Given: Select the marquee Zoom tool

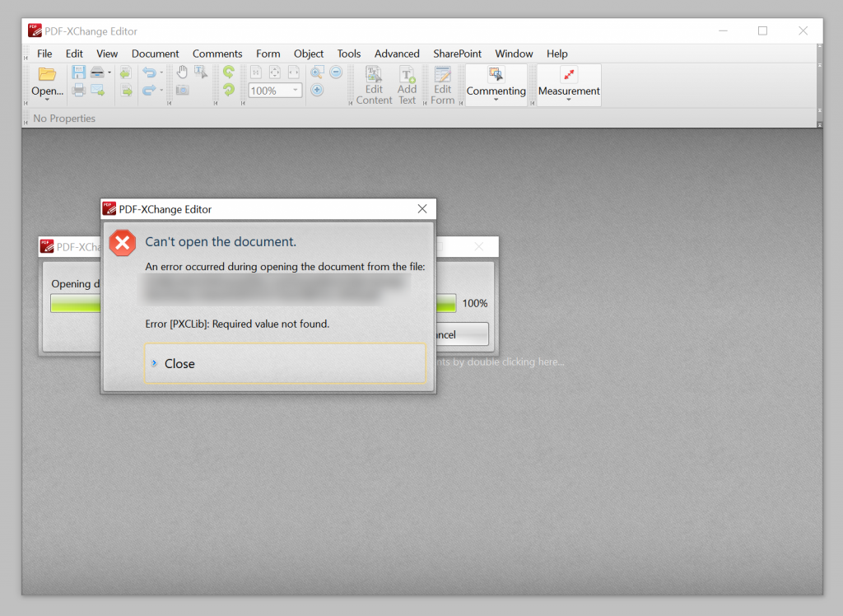Looking at the screenshot, I should pos(317,72).
